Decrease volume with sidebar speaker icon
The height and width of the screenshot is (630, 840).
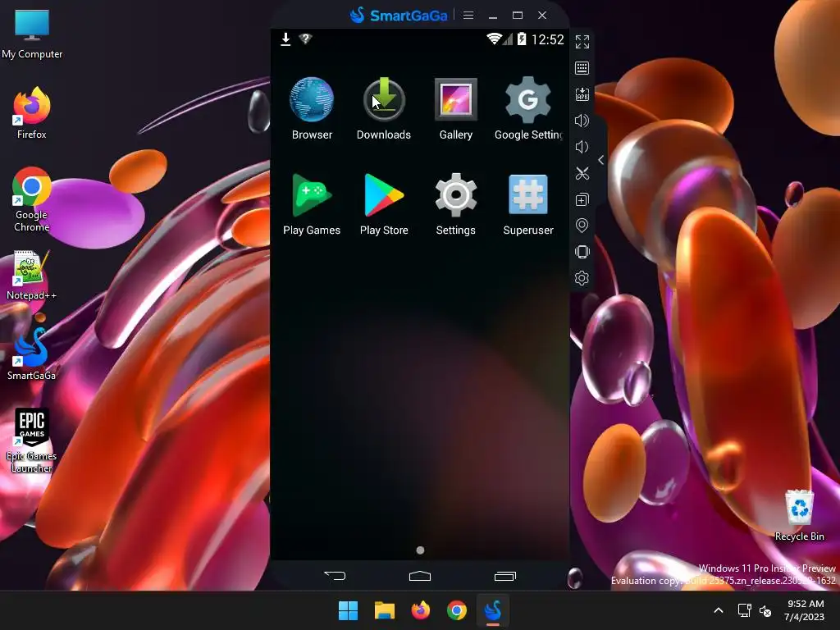coord(582,147)
